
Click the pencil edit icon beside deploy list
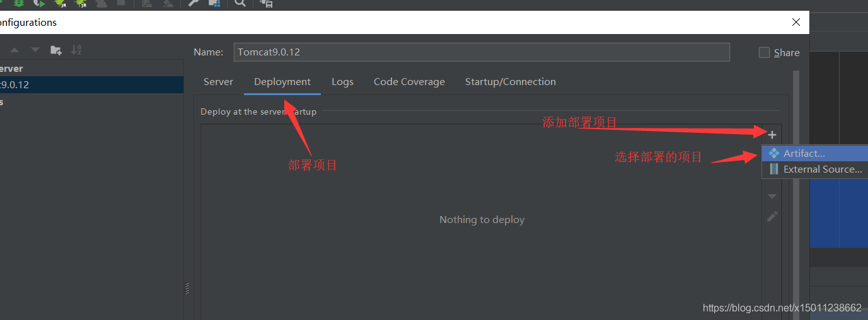click(772, 217)
